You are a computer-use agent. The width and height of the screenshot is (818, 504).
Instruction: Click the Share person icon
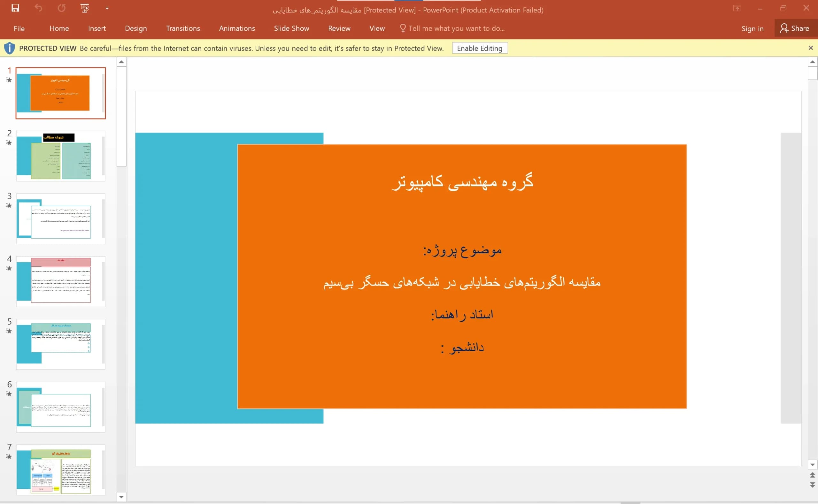(x=784, y=28)
